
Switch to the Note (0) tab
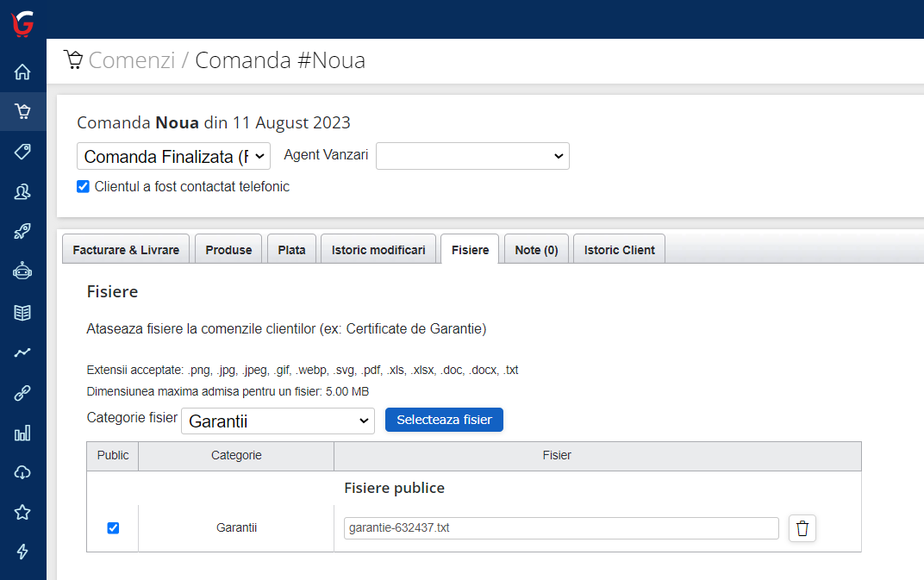(x=536, y=250)
